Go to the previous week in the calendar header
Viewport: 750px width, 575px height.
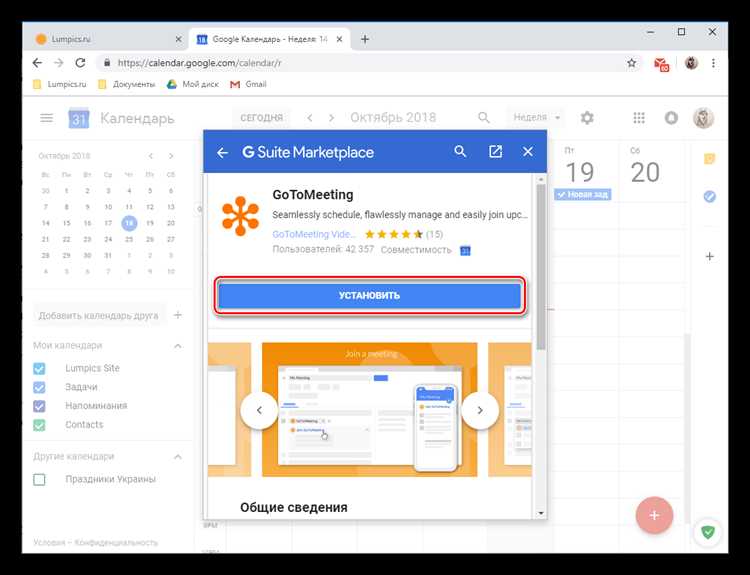pyautogui.click(x=310, y=118)
